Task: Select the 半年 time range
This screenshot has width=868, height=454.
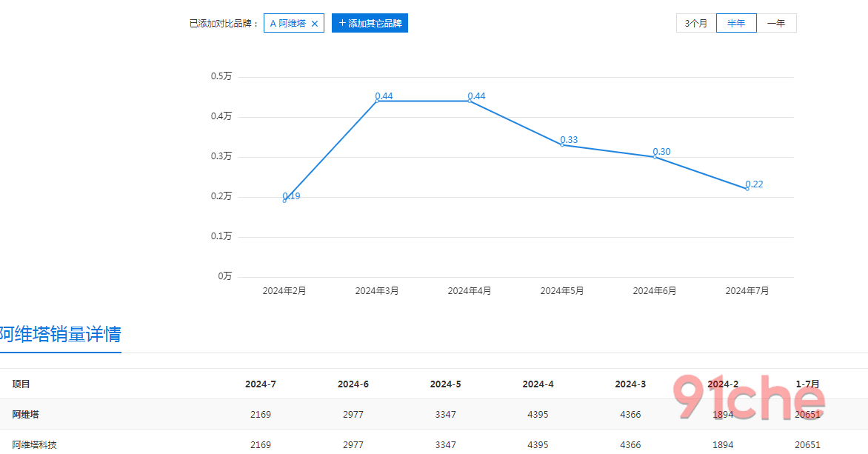Action: pyautogui.click(x=736, y=23)
